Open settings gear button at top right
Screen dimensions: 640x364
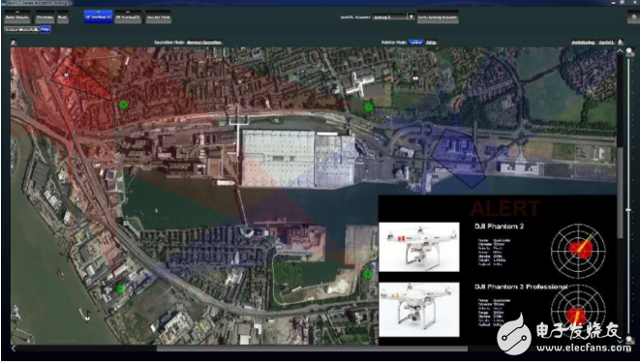633,17
